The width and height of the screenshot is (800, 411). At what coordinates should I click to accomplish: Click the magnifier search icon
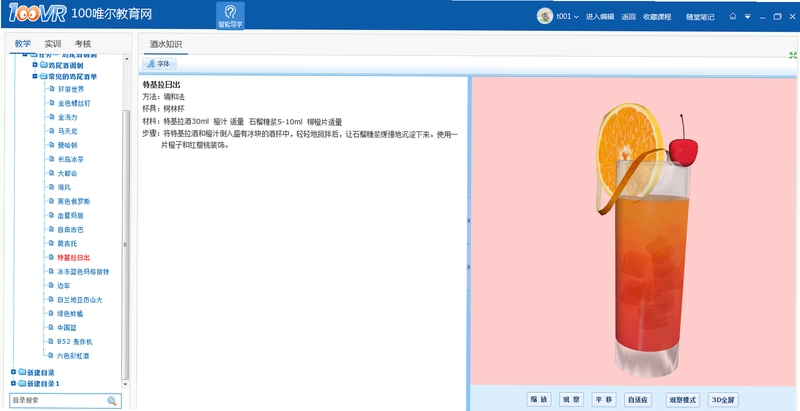tap(112, 401)
